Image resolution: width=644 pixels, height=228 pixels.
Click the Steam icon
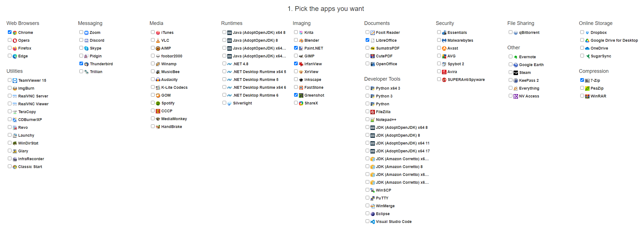pyautogui.click(x=516, y=73)
